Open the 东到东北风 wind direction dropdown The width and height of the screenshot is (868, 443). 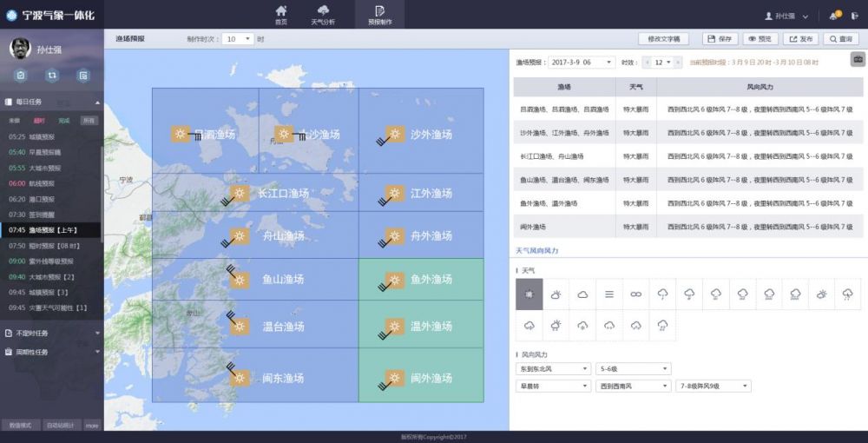(x=553, y=368)
